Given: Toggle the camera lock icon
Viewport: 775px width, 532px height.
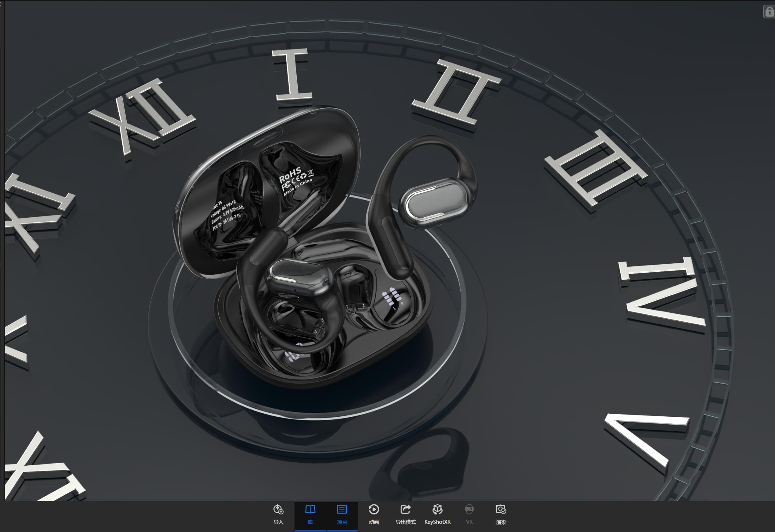Looking at the screenshot, I should [x=769, y=12].
